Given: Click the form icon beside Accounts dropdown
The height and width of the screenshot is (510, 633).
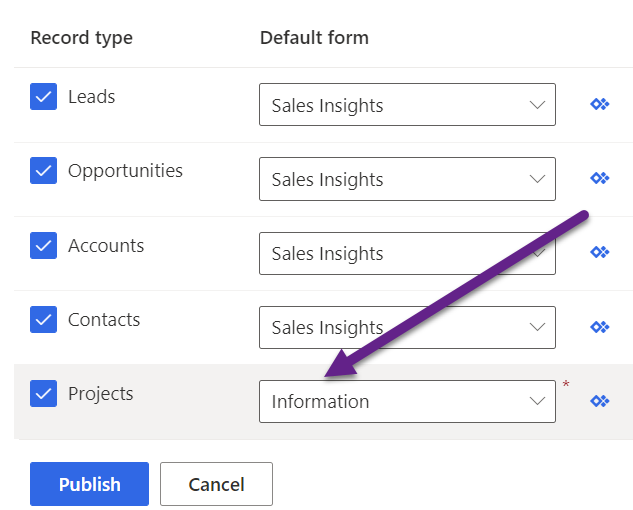Looking at the screenshot, I should coord(600,252).
